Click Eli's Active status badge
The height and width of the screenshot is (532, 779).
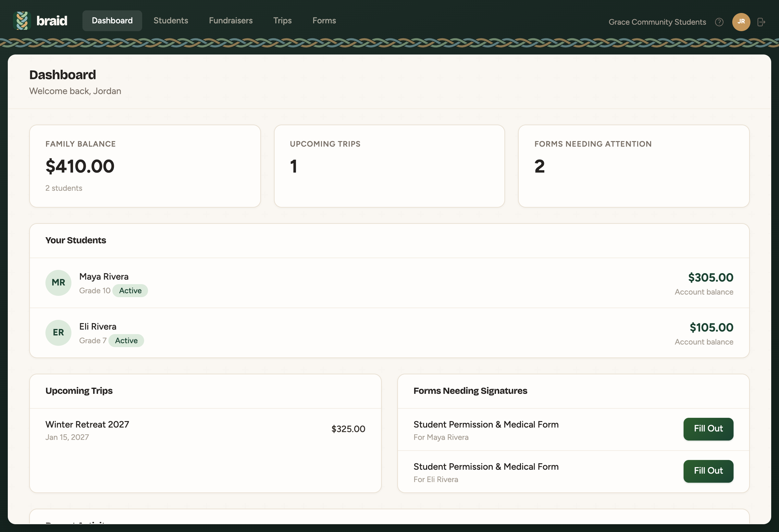point(126,341)
